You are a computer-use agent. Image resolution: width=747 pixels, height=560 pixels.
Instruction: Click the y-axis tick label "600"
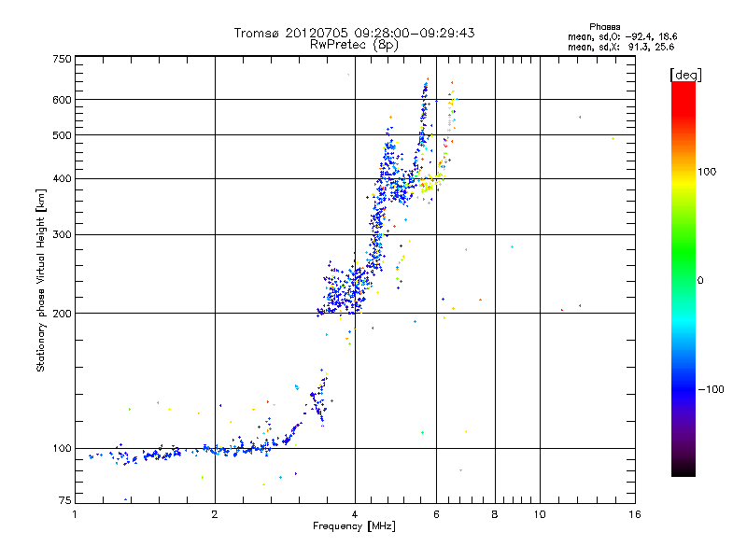[x=63, y=100]
